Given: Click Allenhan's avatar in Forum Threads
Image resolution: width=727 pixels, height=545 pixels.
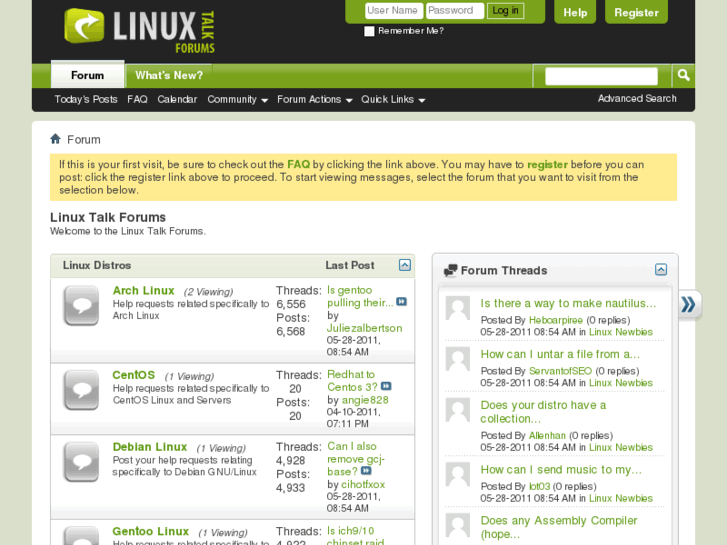Looking at the screenshot, I should [458, 410].
